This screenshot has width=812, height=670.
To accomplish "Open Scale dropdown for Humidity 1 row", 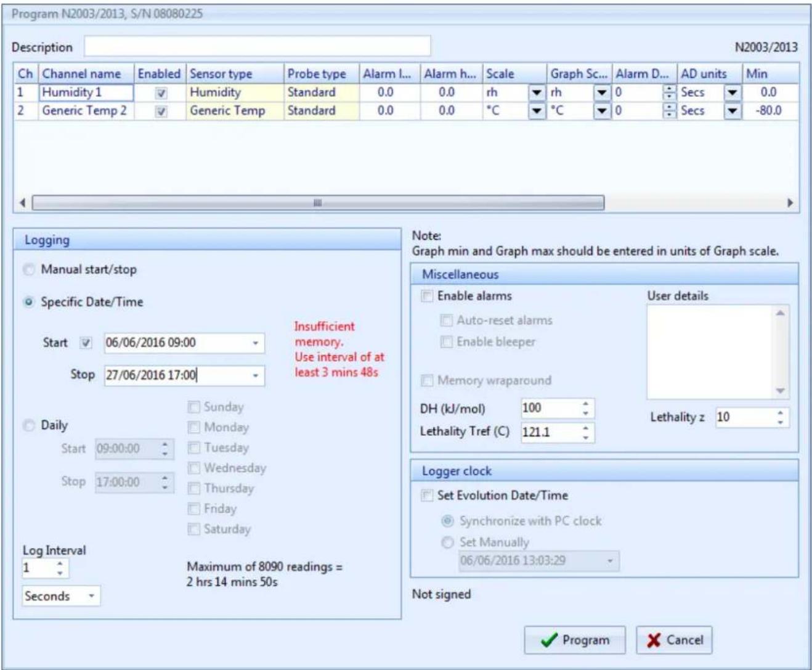I will pyautogui.click(x=537, y=93).
